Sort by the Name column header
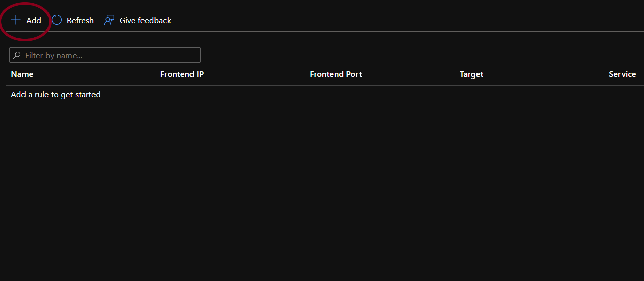 click(x=22, y=74)
